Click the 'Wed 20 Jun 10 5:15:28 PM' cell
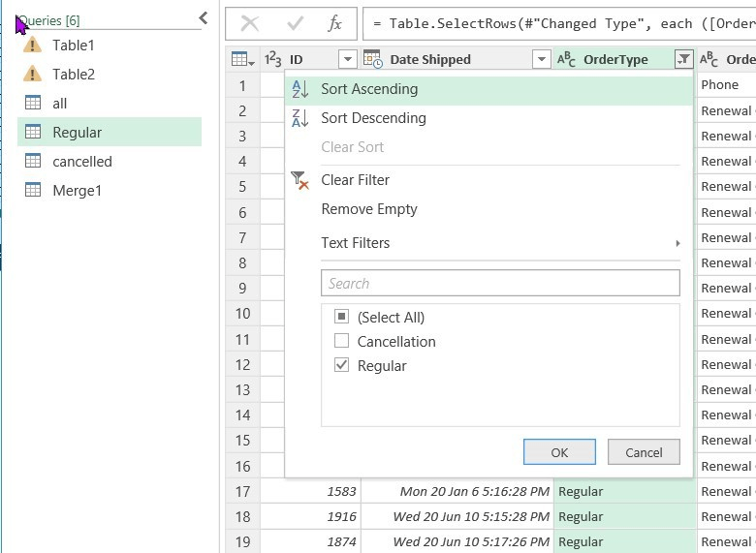Screen dimensions: 756x553 click(457, 516)
